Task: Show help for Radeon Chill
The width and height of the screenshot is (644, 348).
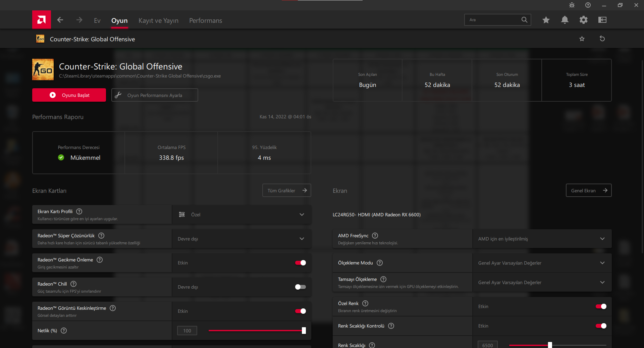Action: [73, 284]
